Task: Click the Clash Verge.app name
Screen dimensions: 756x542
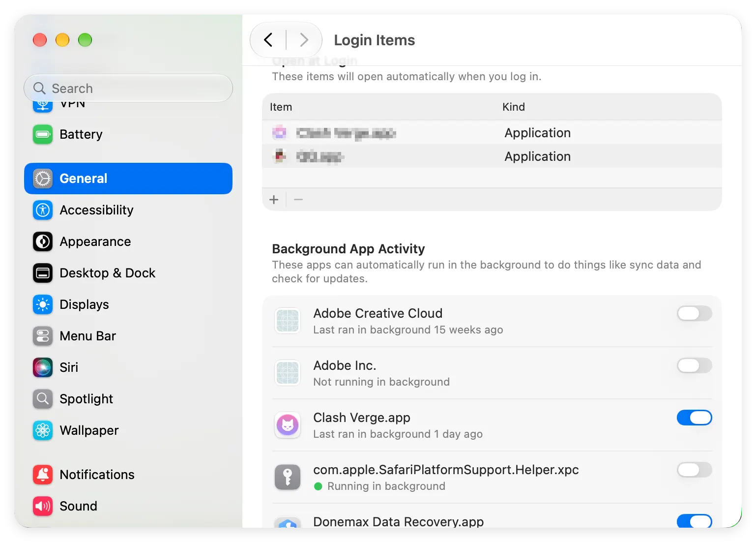Action: (x=362, y=418)
